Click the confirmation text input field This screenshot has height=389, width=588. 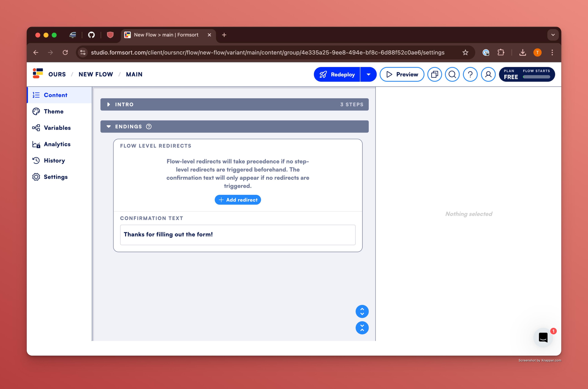click(238, 235)
